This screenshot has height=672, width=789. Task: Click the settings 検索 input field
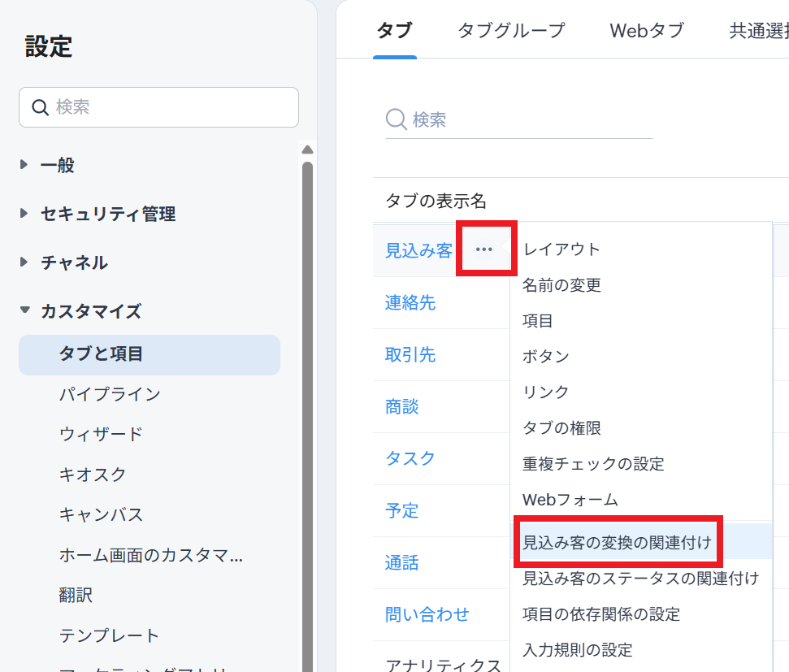click(x=171, y=107)
